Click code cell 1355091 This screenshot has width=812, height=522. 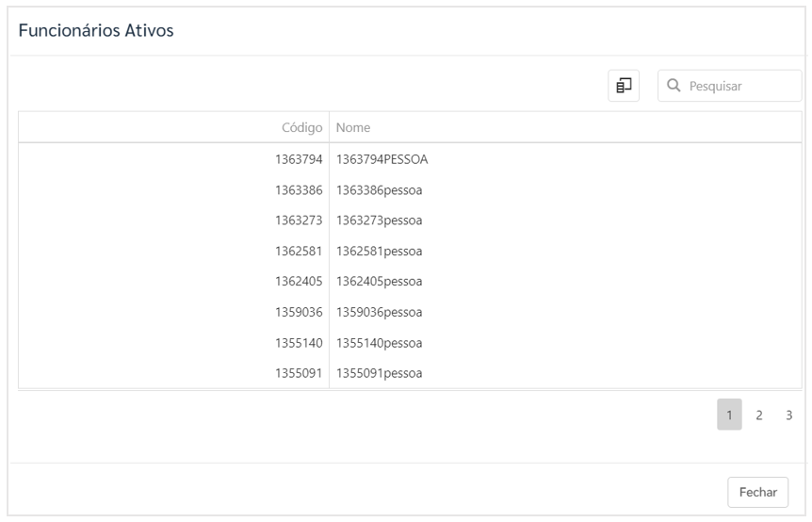pos(299,373)
